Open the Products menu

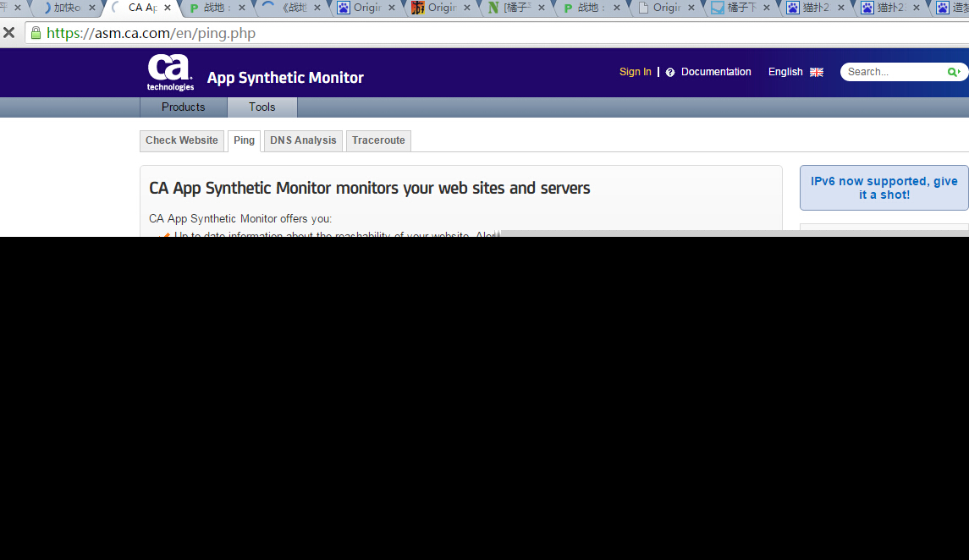184,107
